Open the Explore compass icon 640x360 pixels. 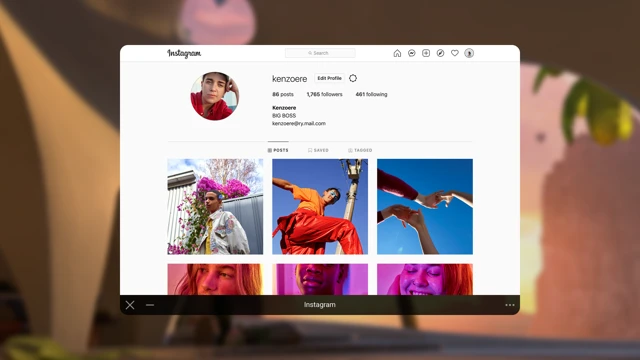[440, 53]
